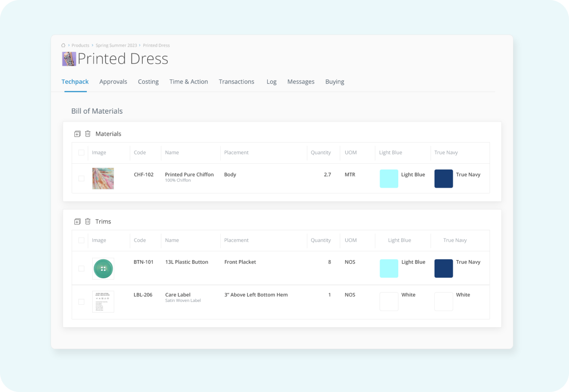Go to the Time & Action tab
Screen dimensions: 569x392
tap(189, 82)
